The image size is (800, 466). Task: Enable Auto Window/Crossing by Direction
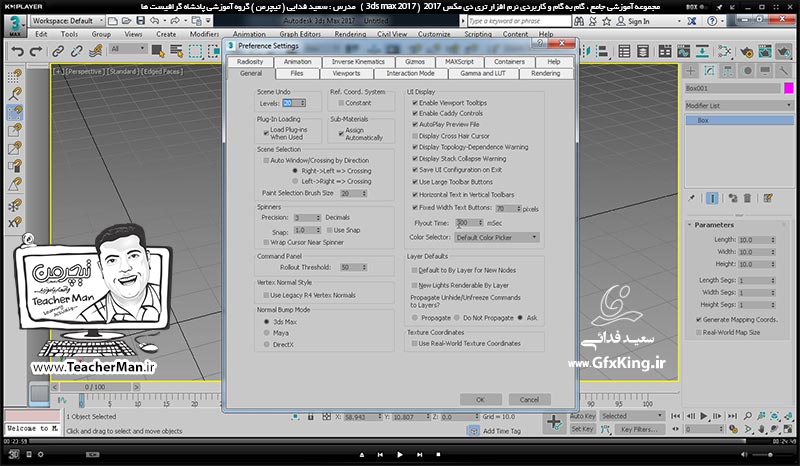pyautogui.click(x=266, y=160)
